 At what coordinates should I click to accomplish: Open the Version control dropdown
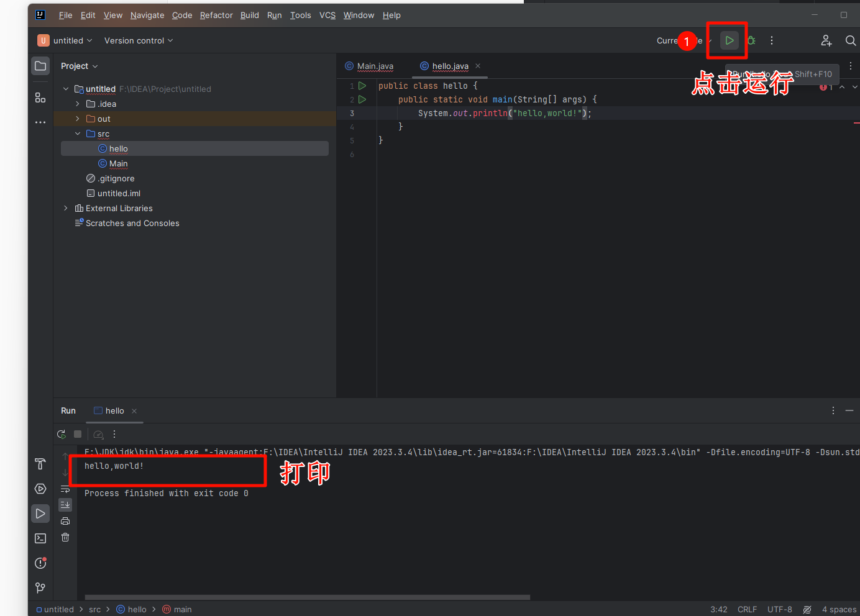[x=139, y=40]
